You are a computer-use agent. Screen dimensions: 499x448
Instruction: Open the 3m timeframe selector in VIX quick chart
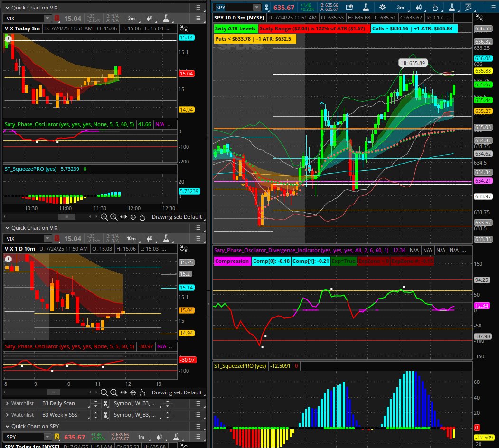click(132, 19)
